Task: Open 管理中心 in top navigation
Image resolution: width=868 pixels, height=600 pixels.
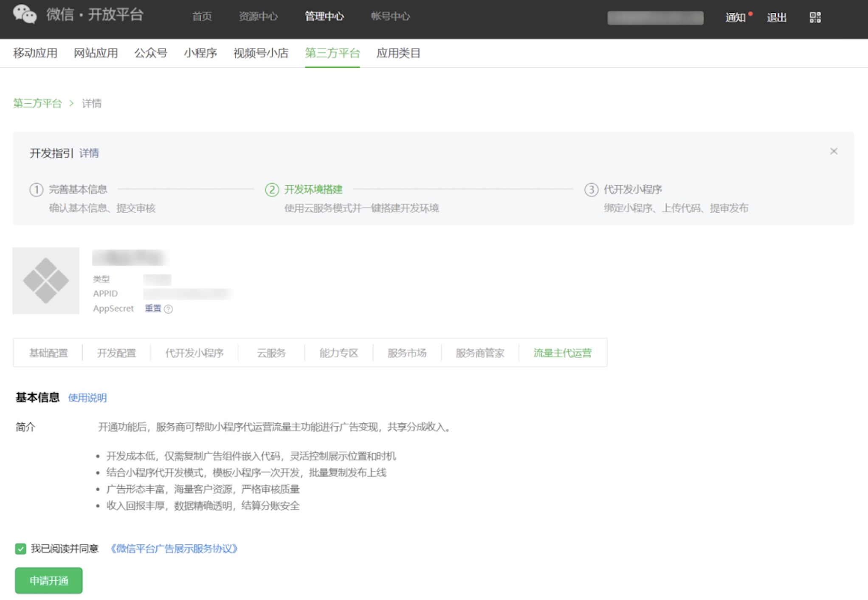Action: (324, 17)
